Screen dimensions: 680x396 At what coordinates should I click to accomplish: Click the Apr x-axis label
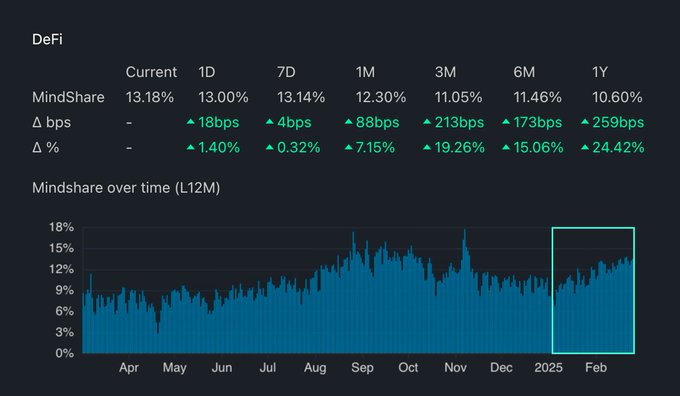click(129, 368)
